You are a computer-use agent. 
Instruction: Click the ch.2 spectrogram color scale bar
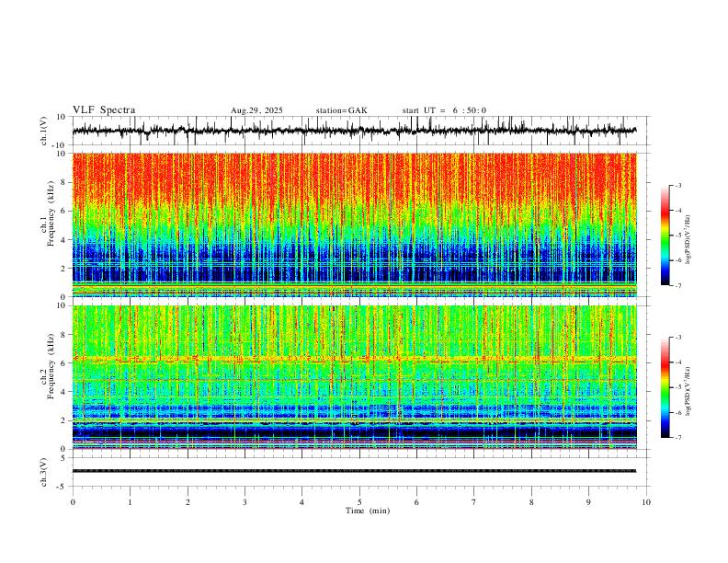coord(665,387)
